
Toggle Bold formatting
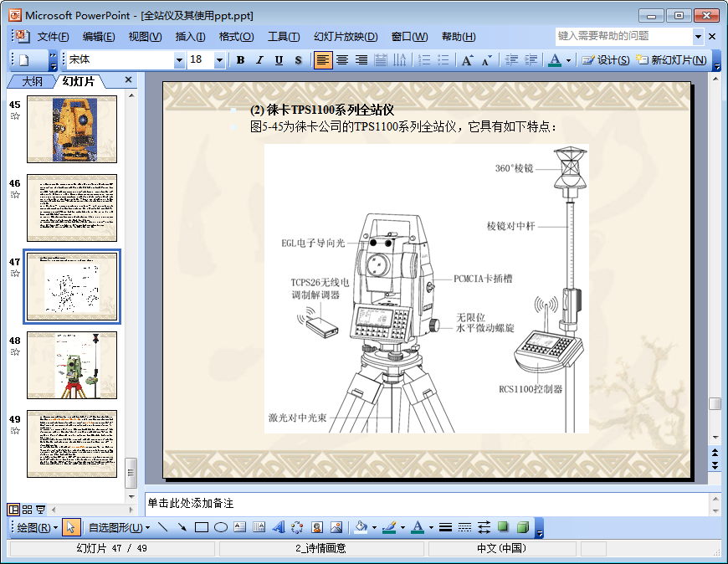point(240,60)
